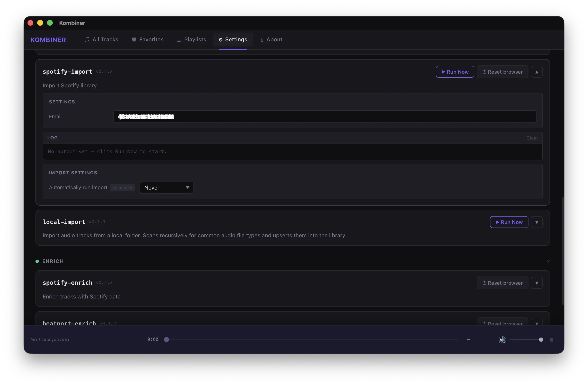Maximize the Kombiner window
This screenshot has height=385, width=588.
[x=50, y=23]
